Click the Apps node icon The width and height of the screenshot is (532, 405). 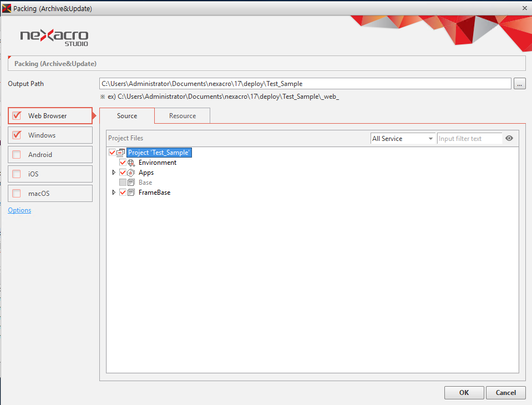pyautogui.click(x=131, y=173)
